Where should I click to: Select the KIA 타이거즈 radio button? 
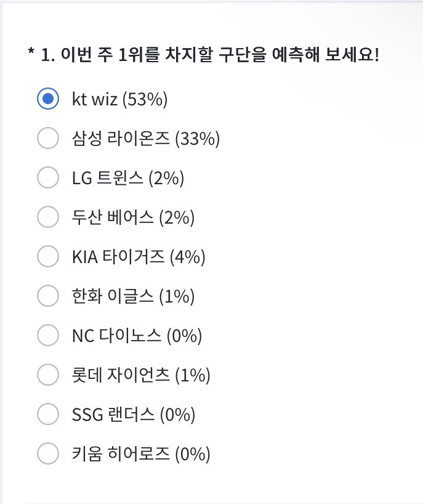[48, 256]
